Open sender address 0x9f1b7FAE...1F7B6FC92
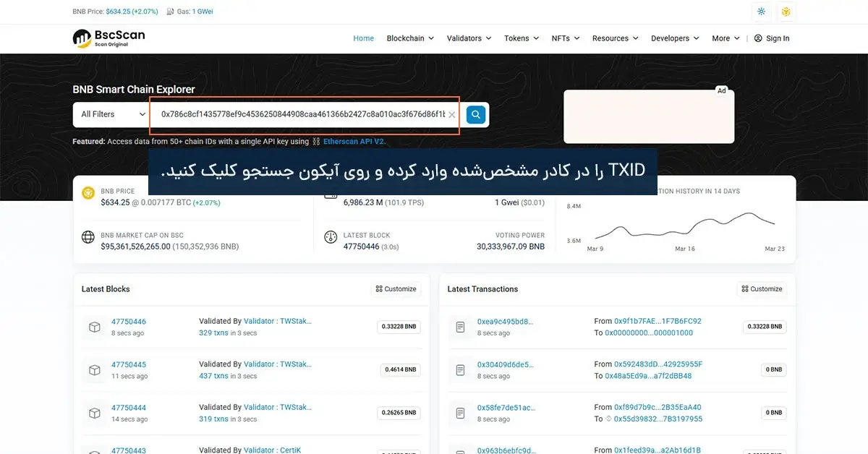The image size is (868, 454). [658, 321]
